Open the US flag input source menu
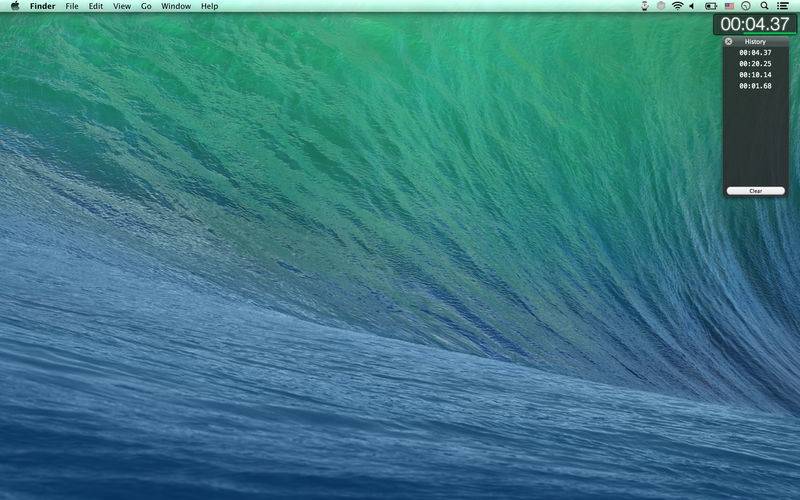 click(x=730, y=6)
